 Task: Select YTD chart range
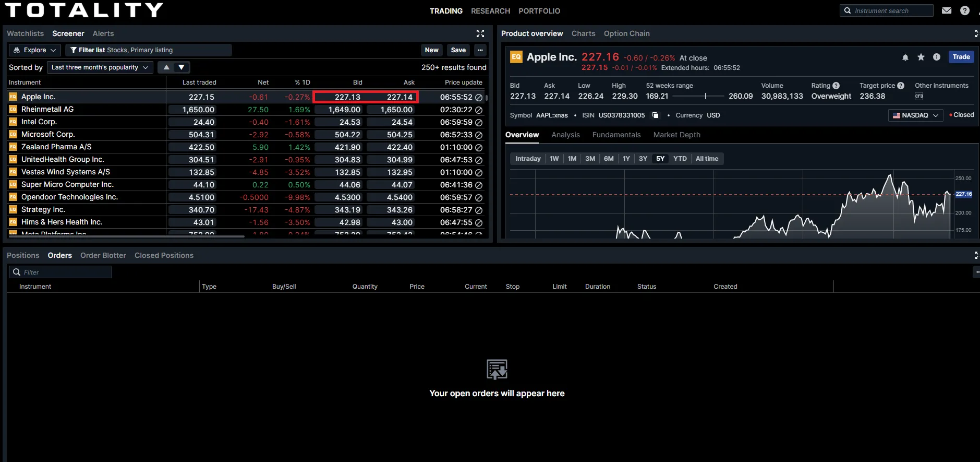pos(680,159)
